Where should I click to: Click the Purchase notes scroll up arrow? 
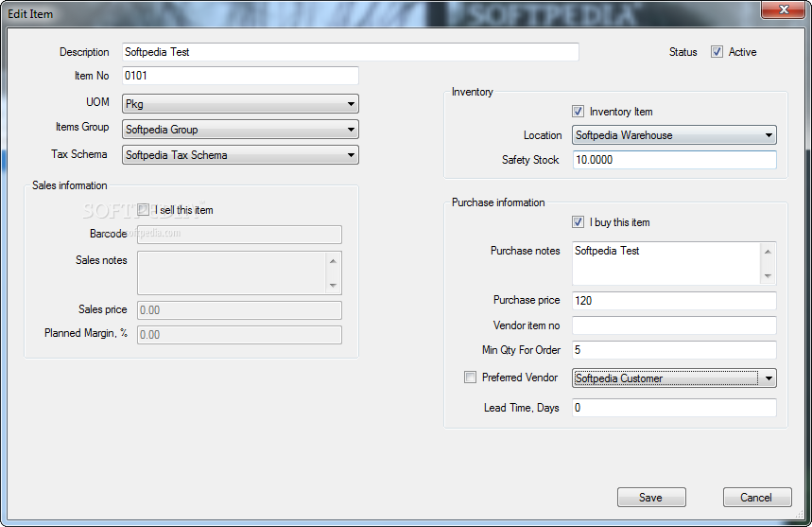coord(768,252)
